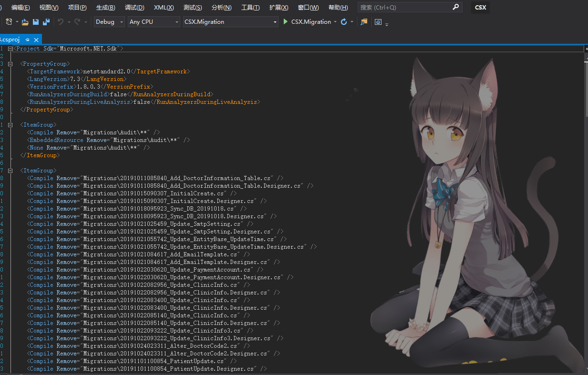Collapse the Project Sdk root node

10,49
